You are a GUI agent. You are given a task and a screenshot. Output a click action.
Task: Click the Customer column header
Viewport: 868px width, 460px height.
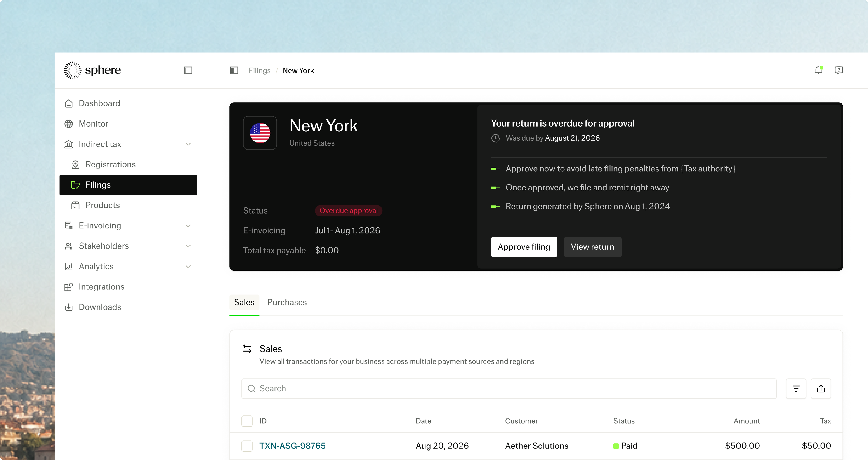521,421
